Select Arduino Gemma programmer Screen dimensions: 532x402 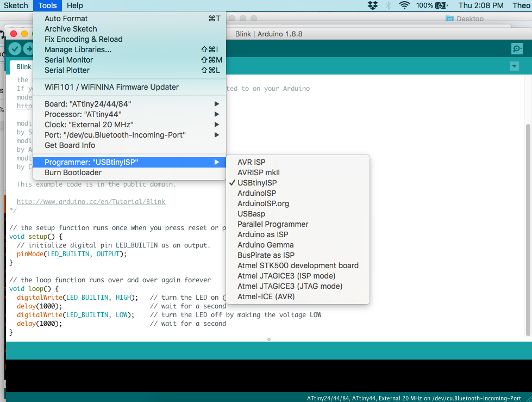pyautogui.click(x=298, y=245)
